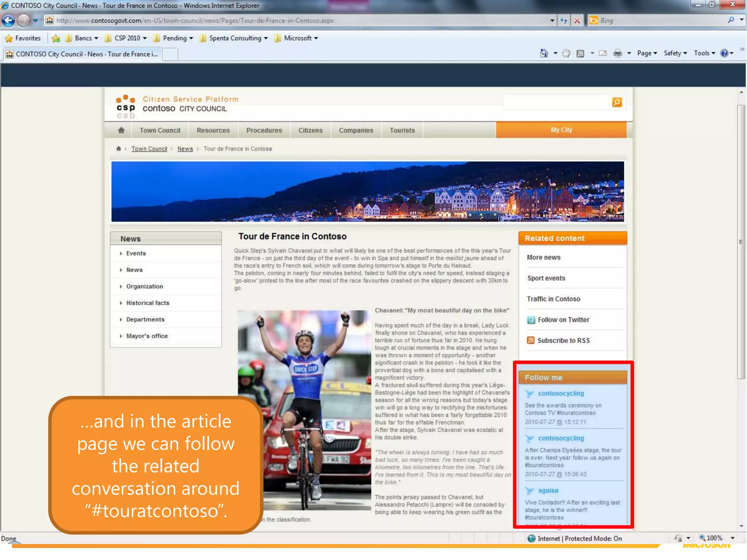Open the Microsoft favorites folder dropdown
The width and height of the screenshot is (747, 560).
(x=296, y=38)
